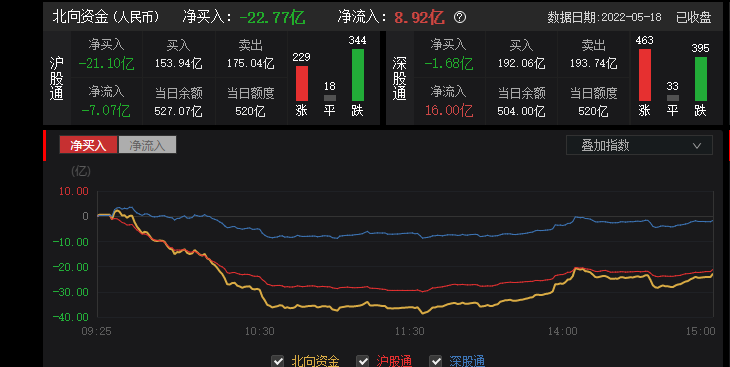Click the red 涨 bar in 沪股通
The image size is (730, 367).
click(x=302, y=83)
